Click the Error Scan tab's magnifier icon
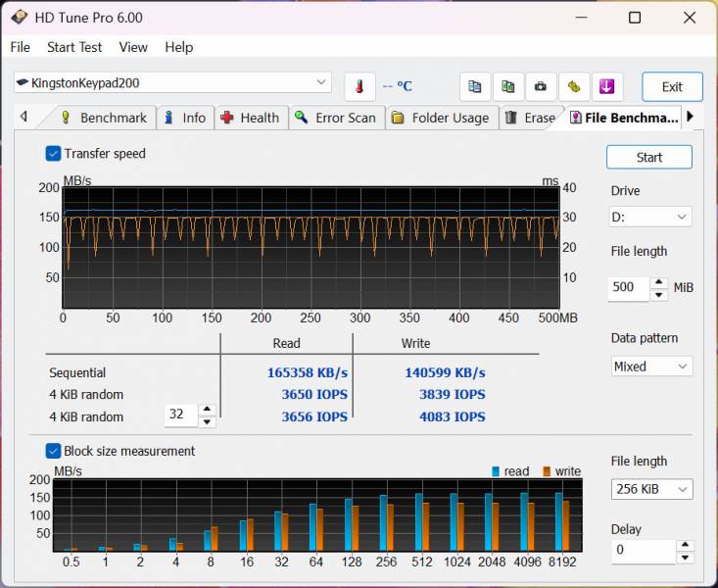This screenshot has width=718, height=588. 301,118
